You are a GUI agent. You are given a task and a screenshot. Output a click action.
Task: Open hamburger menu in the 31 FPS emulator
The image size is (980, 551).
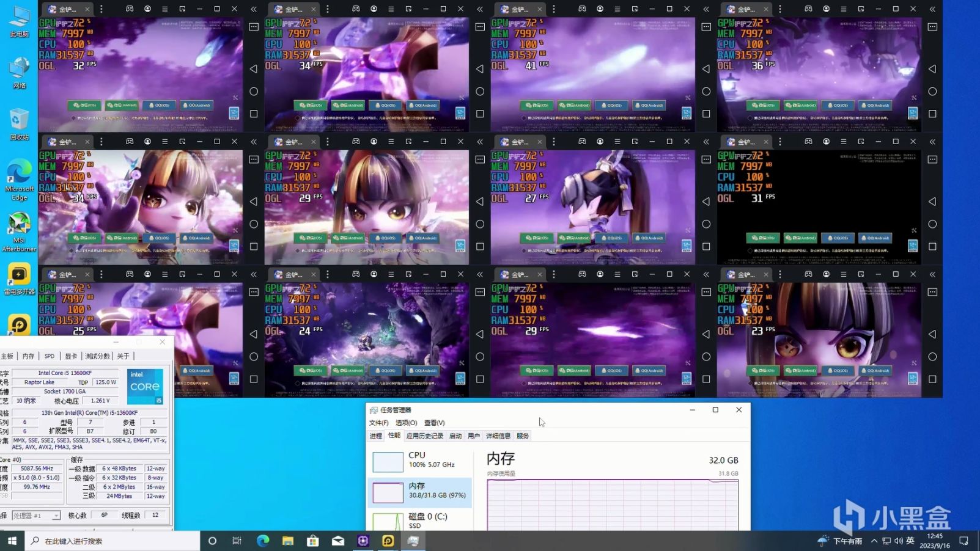844,142
